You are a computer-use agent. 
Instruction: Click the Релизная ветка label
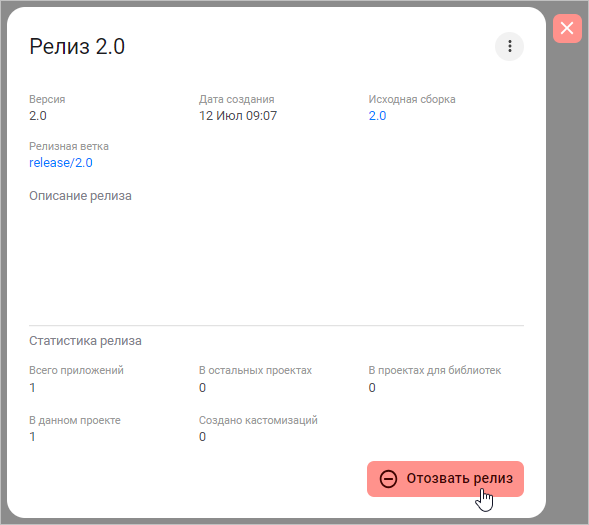[69, 146]
